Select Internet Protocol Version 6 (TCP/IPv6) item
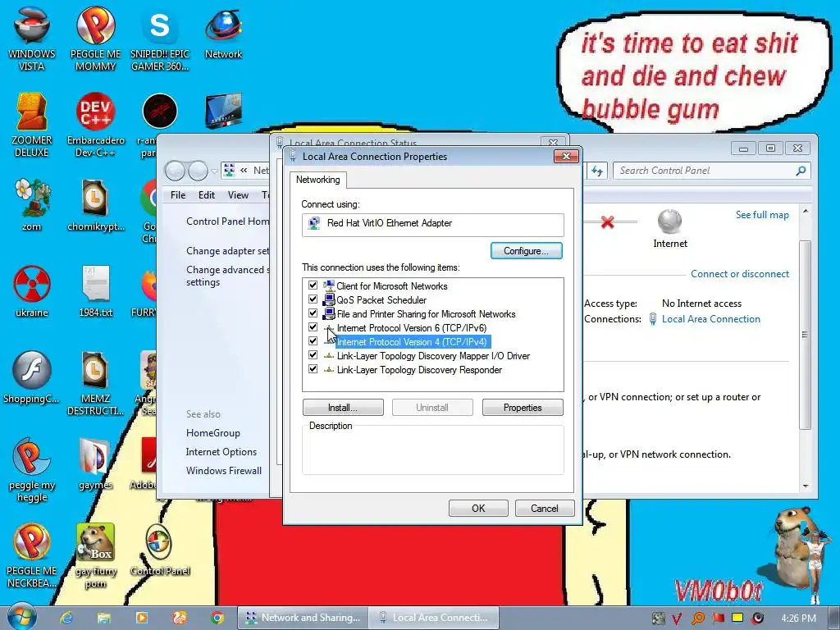 [412, 328]
